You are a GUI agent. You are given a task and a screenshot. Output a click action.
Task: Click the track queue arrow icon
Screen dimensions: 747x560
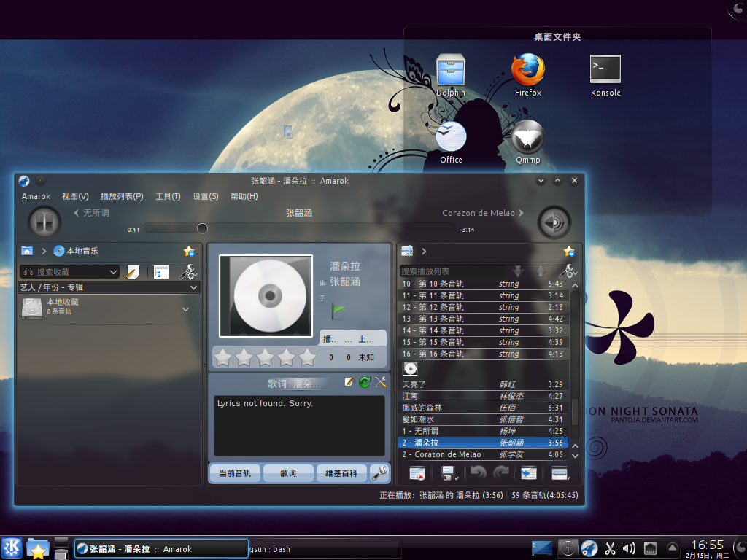pos(529,473)
